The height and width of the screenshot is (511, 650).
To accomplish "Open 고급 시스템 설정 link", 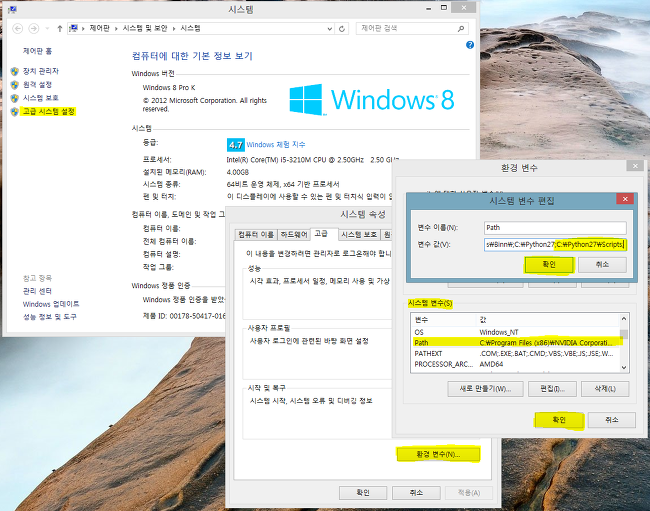I will (49, 111).
